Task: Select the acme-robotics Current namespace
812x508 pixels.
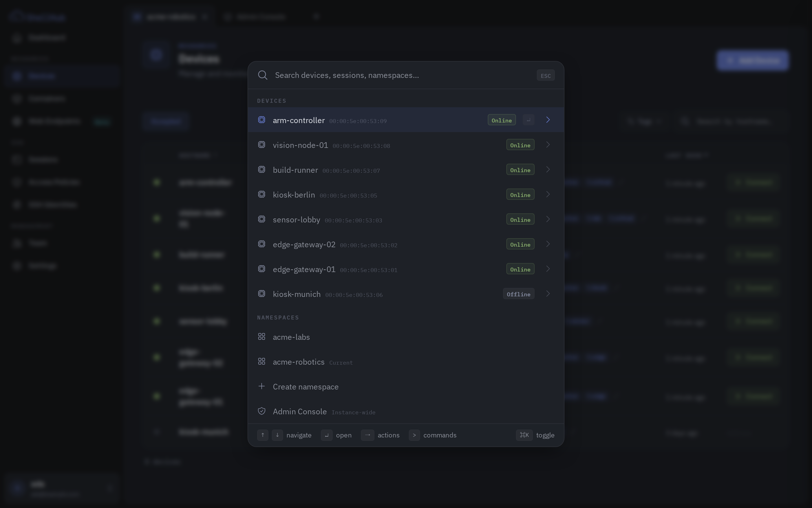Action: coord(406,362)
